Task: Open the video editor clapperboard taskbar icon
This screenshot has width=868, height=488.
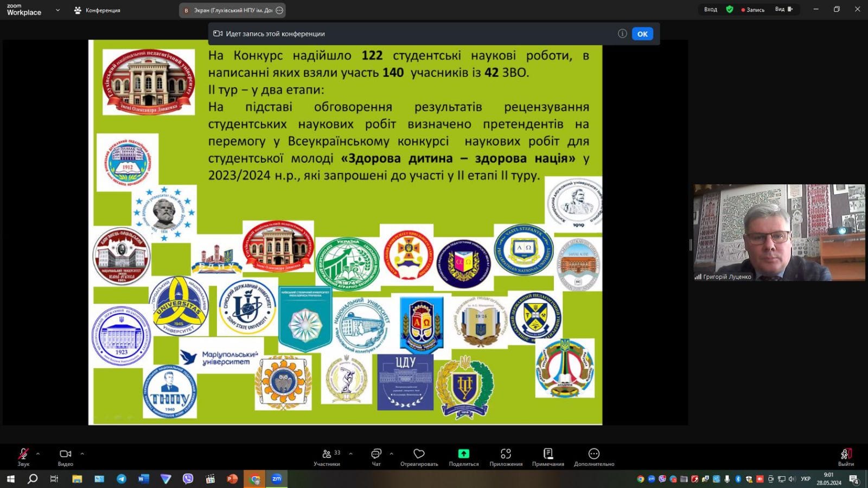Action: point(210,479)
